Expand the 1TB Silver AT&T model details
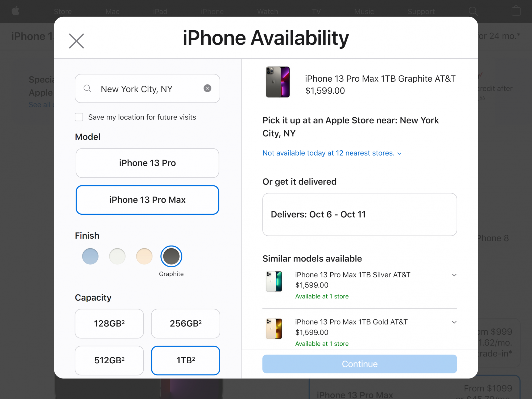This screenshot has height=399, width=532. (454, 275)
